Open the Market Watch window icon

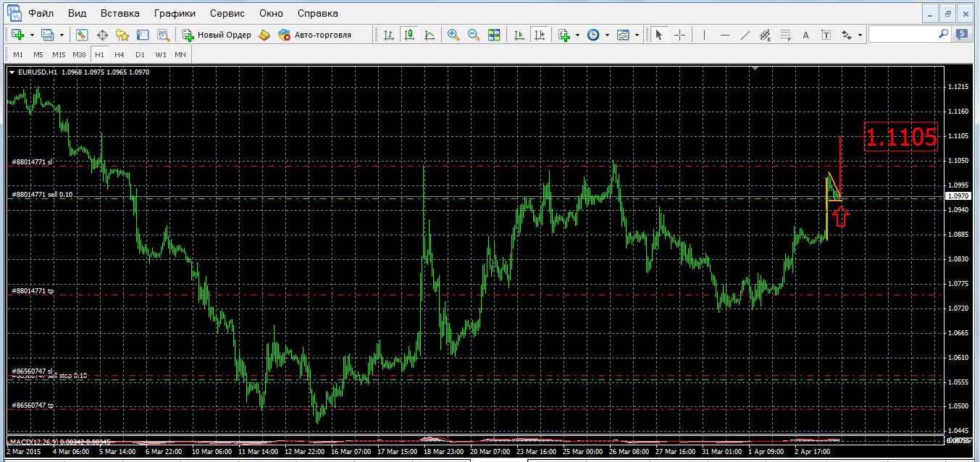click(x=82, y=35)
